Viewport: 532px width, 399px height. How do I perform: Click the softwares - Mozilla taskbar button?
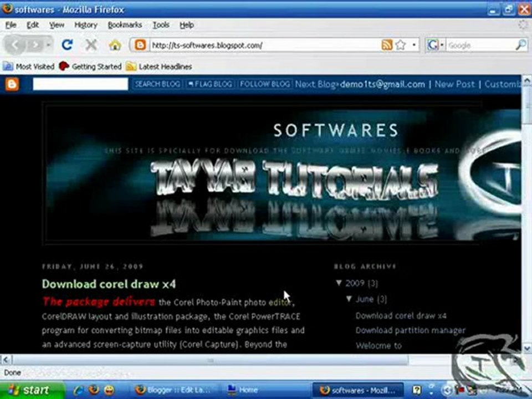(x=359, y=390)
